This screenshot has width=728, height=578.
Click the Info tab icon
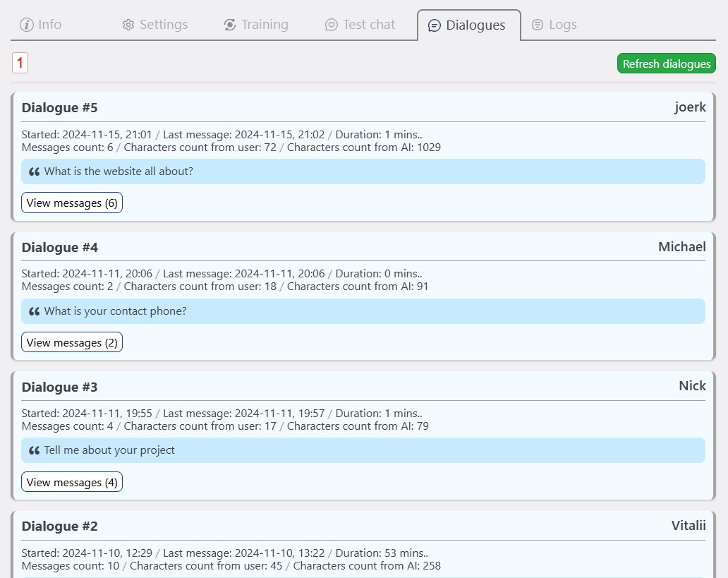tap(27, 25)
